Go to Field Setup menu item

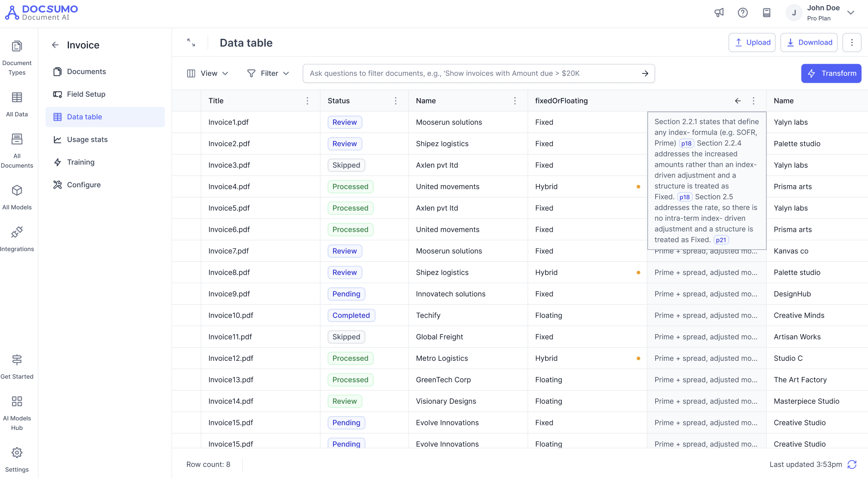(86, 94)
